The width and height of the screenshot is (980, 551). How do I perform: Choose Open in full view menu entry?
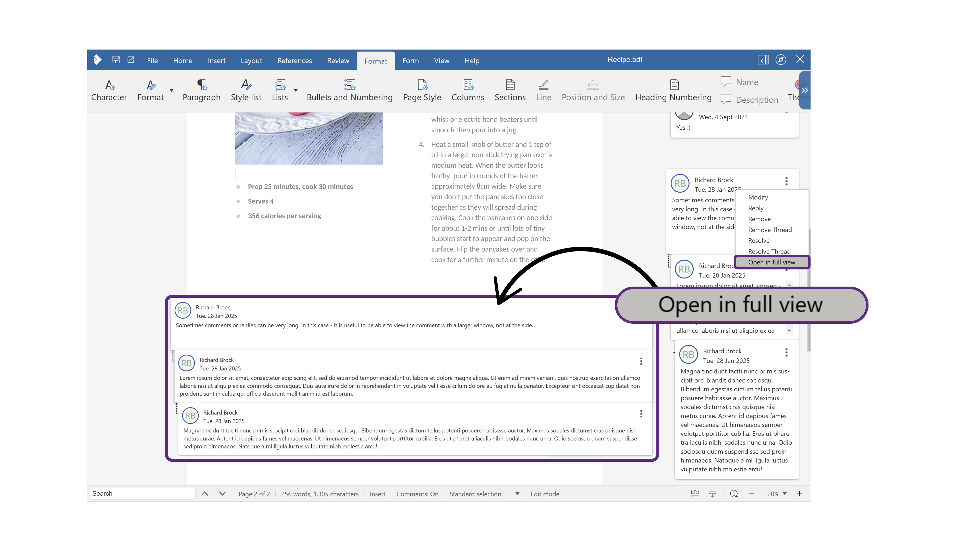point(771,262)
